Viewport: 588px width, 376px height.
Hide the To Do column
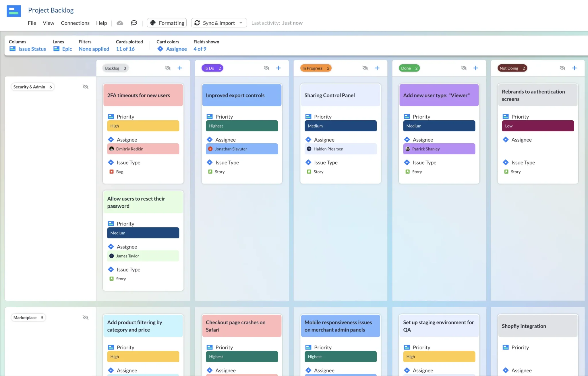[267, 68]
